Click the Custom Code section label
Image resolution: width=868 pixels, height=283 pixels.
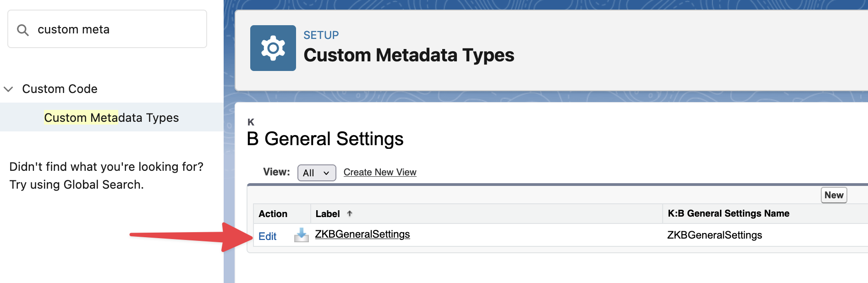pyautogui.click(x=60, y=89)
